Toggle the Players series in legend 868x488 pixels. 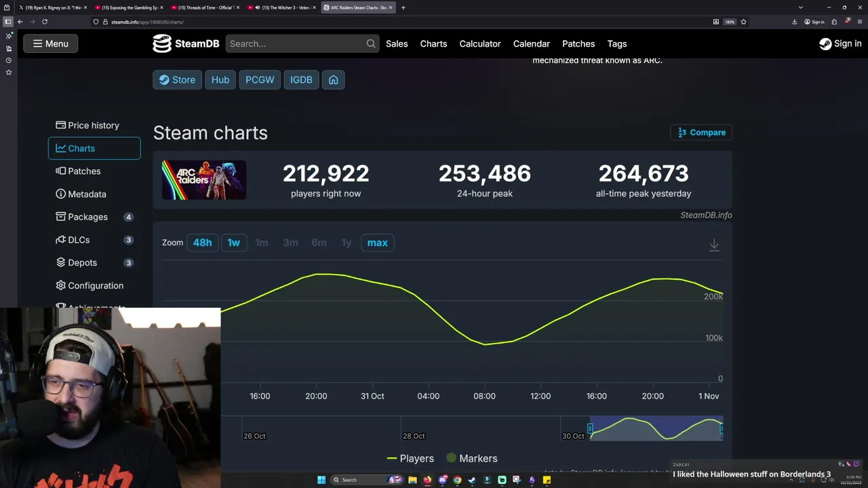[410, 458]
